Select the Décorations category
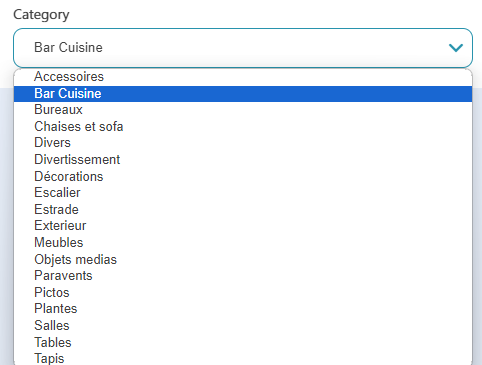The height and width of the screenshot is (365, 482). point(243,176)
